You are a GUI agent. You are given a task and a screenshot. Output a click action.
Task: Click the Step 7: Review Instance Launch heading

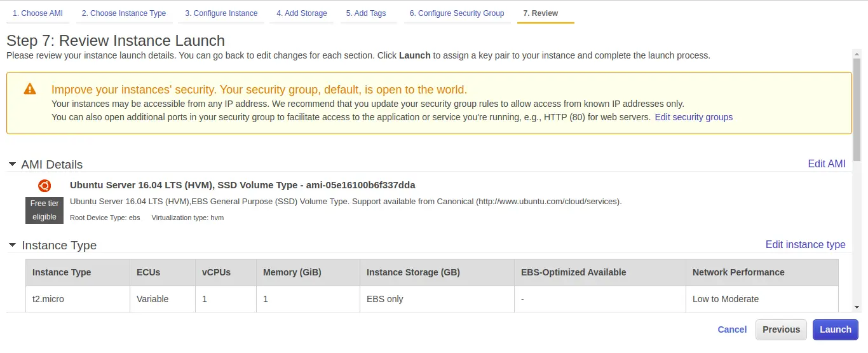(x=116, y=41)
